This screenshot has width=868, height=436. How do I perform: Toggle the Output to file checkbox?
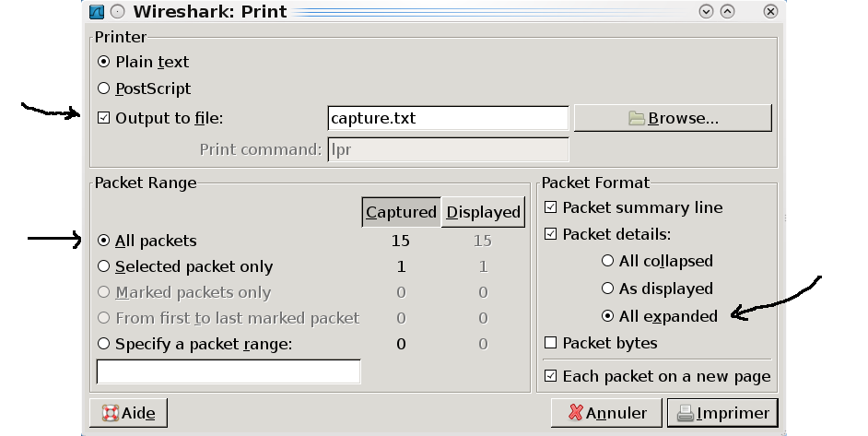point(103,117)
